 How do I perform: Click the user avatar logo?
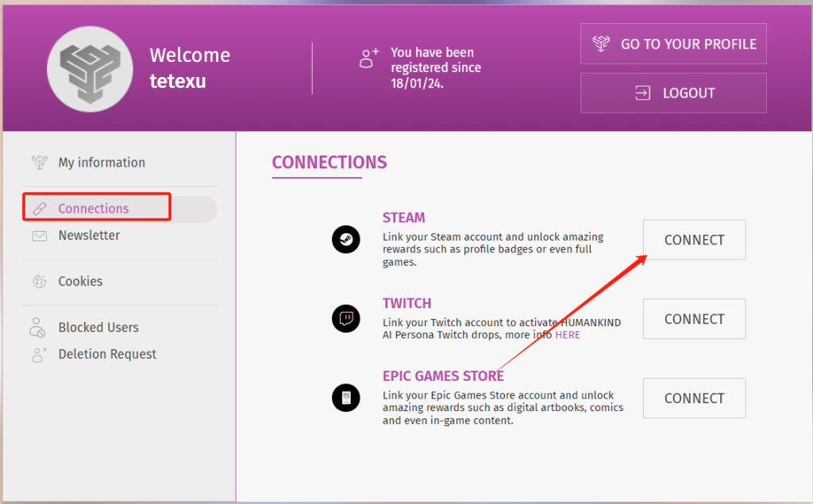coord(90,69)
